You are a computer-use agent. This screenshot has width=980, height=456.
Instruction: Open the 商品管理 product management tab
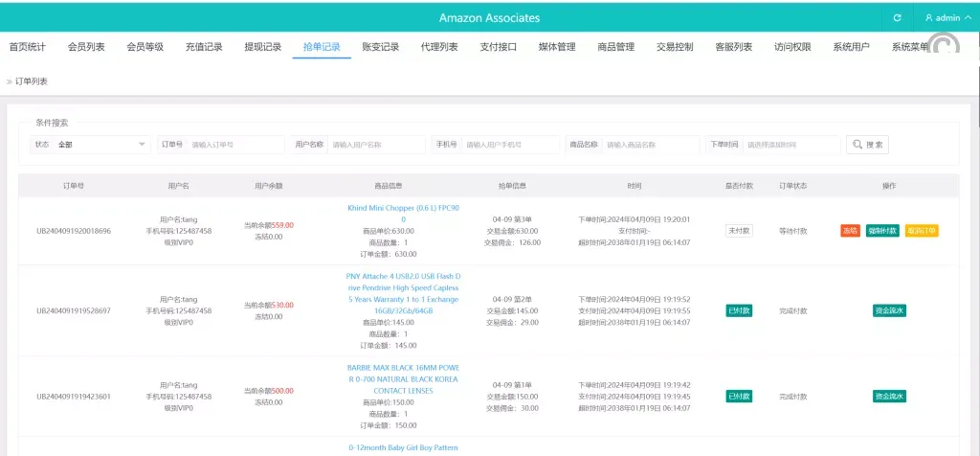[615, 47]
